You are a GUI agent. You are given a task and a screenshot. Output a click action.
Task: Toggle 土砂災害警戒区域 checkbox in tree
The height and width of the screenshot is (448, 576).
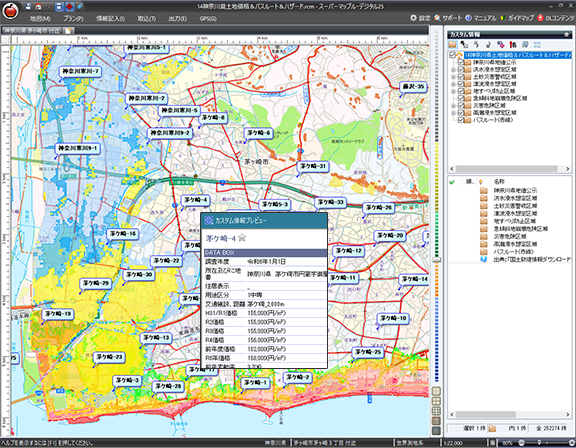pyautogui.click(x=461, y=77)
